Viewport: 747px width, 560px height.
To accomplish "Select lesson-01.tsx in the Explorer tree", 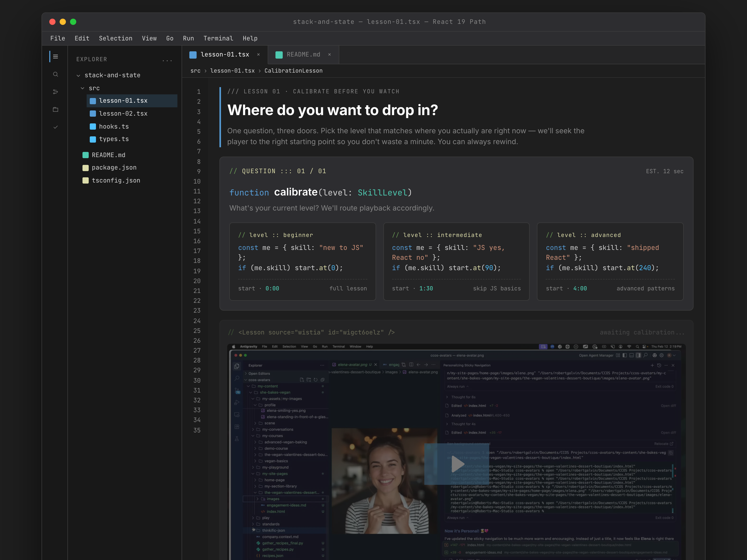I will [x=132, y=101].
